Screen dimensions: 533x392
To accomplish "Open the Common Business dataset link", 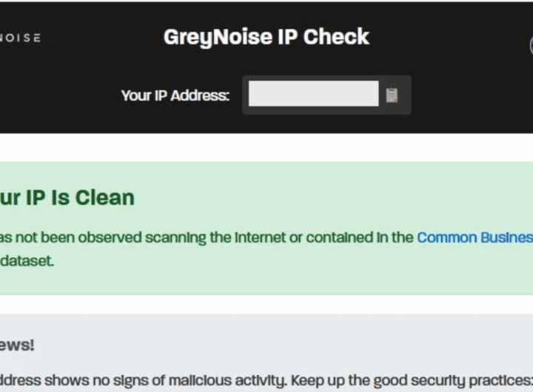I will [x=474, y=237].
